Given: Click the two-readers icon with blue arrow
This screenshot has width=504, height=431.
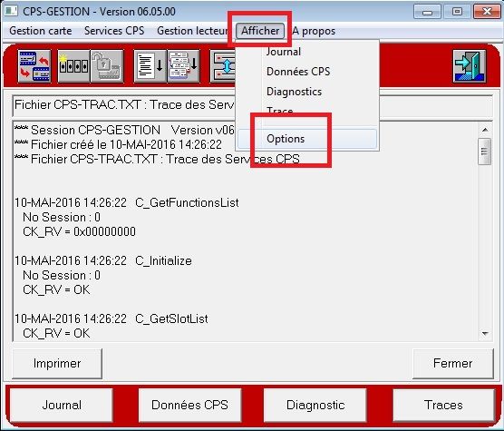Looking at the screenshot, I should point(223,66).
